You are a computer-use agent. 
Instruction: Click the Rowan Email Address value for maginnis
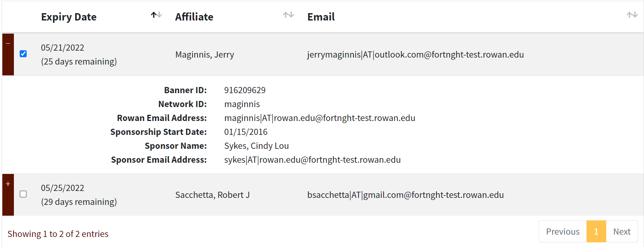pyautogui.click(x=319, y=118)
